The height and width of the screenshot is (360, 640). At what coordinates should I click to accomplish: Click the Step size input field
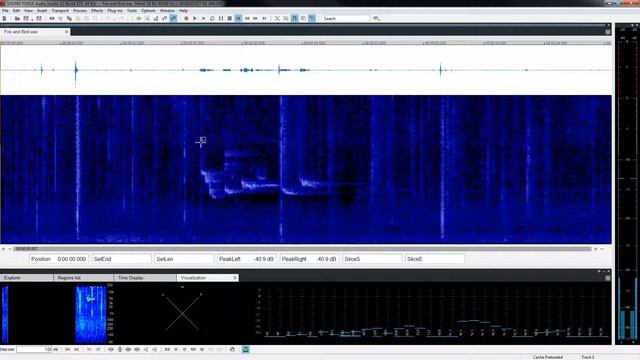coord(35,349)
